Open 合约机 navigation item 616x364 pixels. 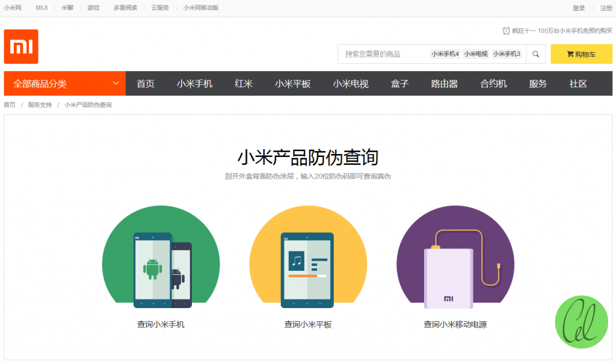tap(493, 84)
